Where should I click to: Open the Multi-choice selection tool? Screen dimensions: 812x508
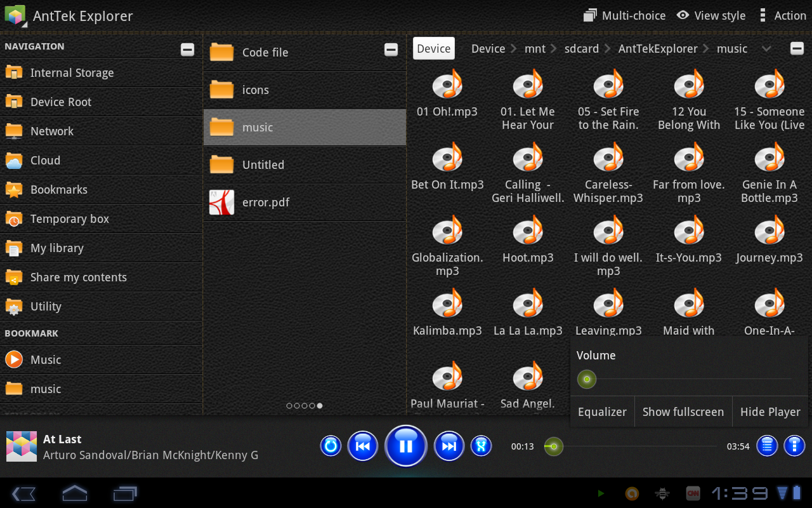click(624, 15)
